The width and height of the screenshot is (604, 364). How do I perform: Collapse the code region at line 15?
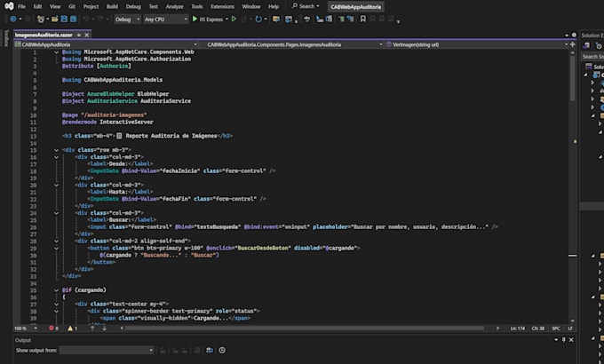(56, 150)
